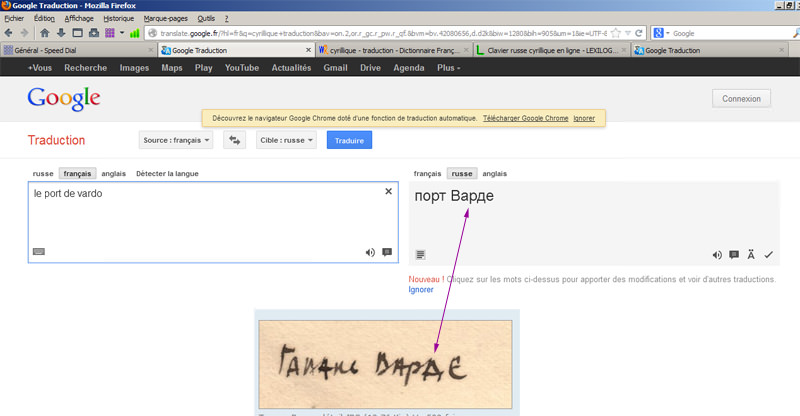This screenshot has height=416, width=800.
Task: Listen to source text speaker icon
Action: tap(370, 252)
